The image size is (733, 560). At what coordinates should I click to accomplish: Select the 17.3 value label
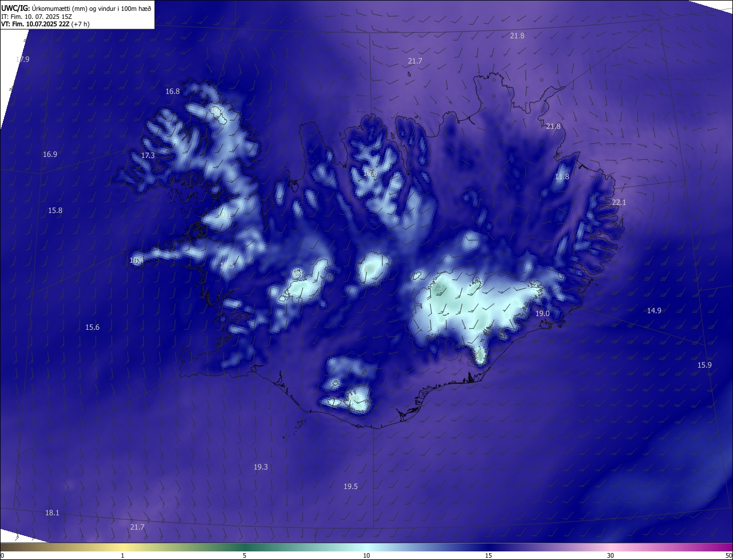148,155
